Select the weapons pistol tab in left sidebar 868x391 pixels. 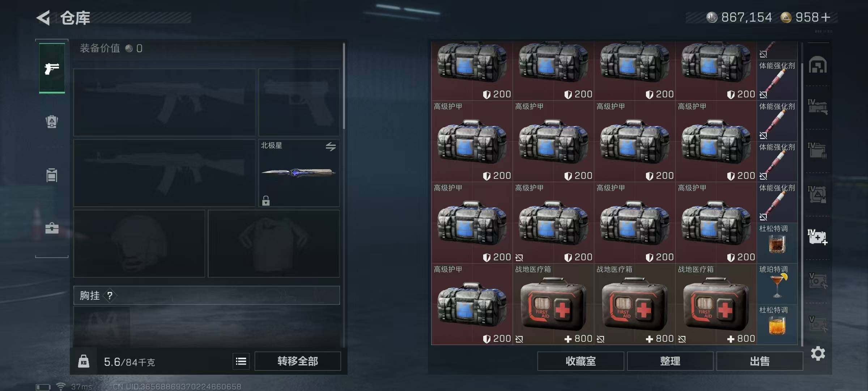52,68
